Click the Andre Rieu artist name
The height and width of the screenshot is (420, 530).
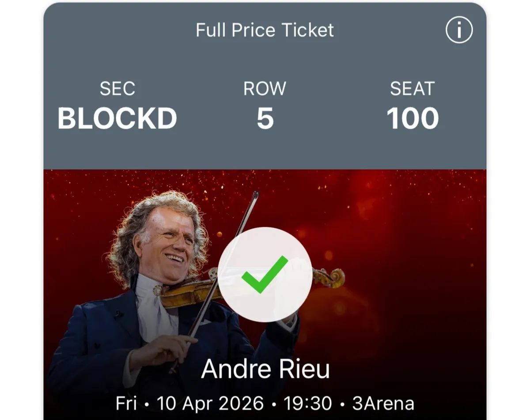266,369
